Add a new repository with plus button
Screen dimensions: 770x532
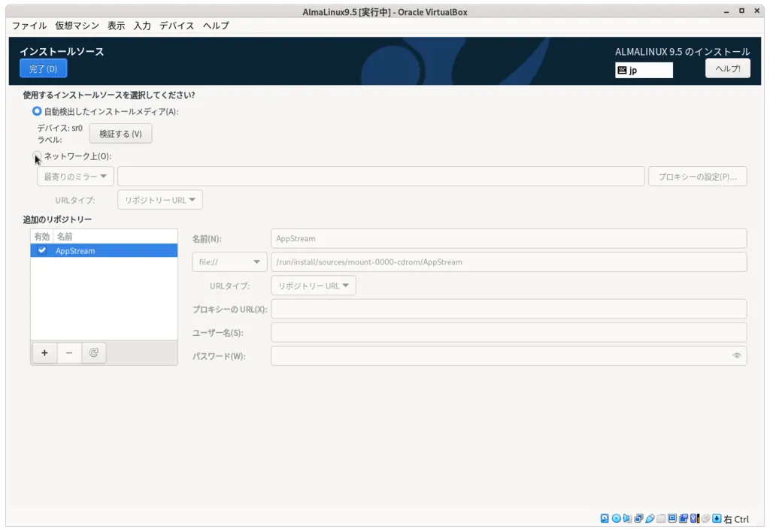(x=44, y=352)
